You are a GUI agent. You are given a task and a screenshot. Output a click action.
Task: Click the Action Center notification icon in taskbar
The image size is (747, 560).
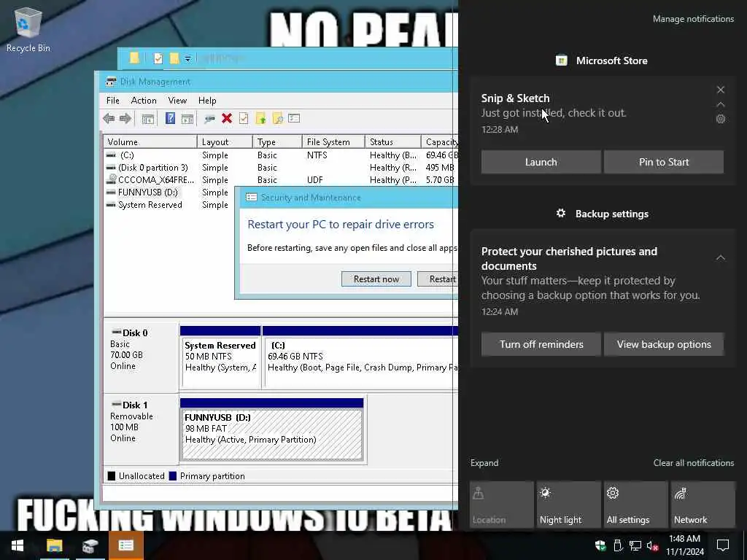click(723, 545)
